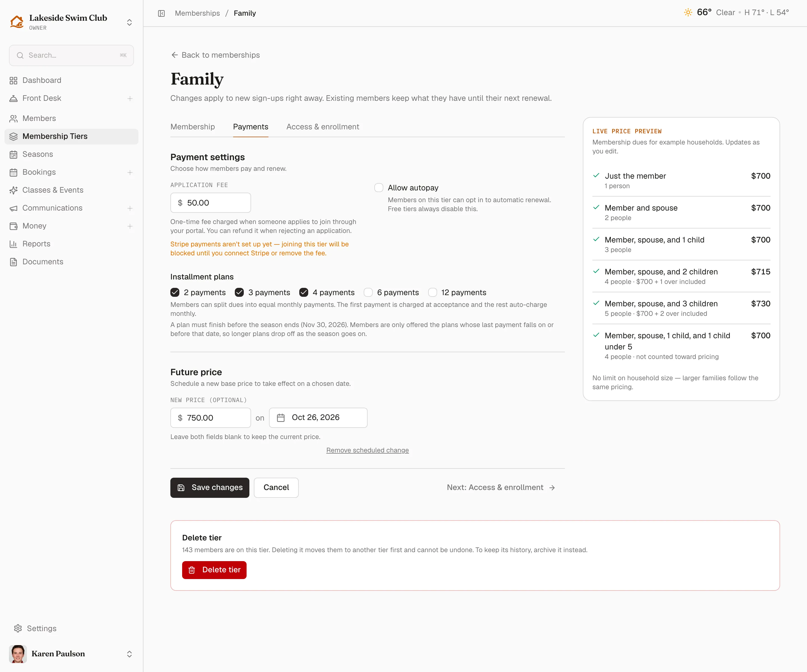Expand the Money plus expander
The height and width of the screenshot is (672, 807).
[x=130, y=227]
